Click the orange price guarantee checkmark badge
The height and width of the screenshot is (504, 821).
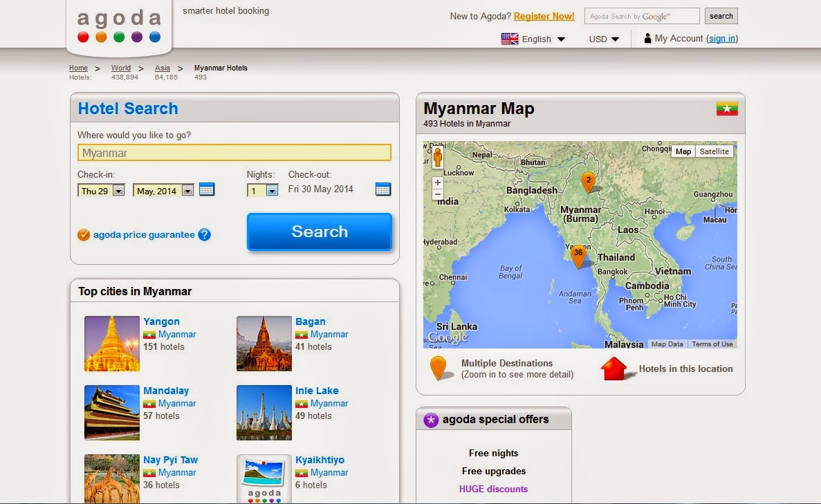84,235
